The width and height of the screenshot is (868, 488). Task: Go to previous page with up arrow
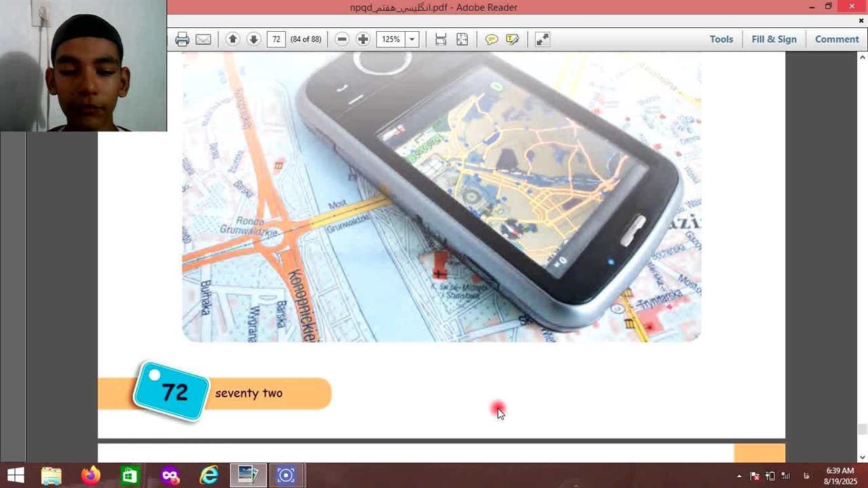233,39
